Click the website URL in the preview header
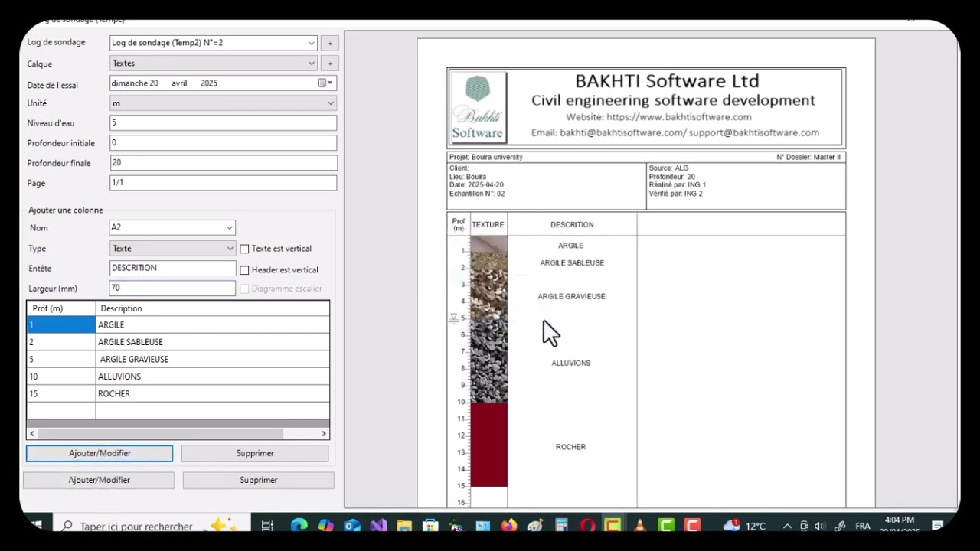The height and width of the screenshot is (551, 980). click(679, 117)
